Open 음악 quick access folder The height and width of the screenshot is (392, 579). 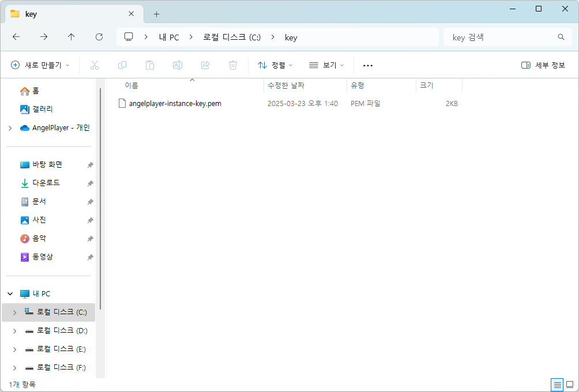pyautogui.click(x=33, y=239)
